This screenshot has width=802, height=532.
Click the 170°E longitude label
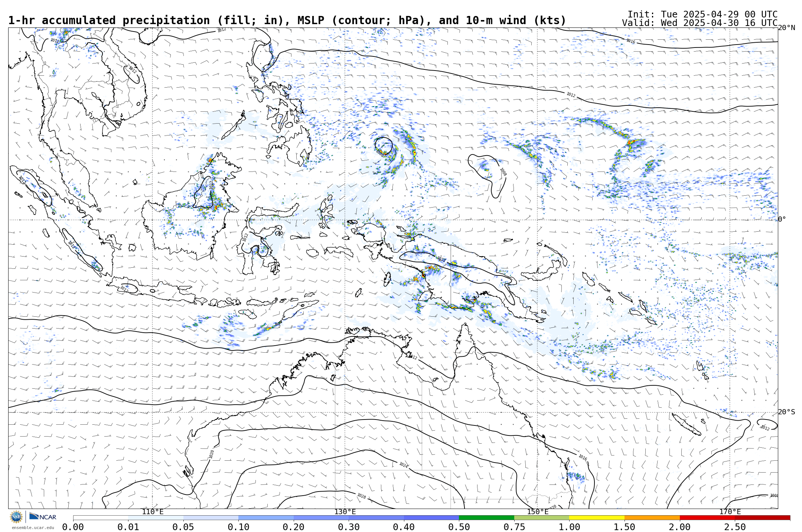tap(730, 512)
